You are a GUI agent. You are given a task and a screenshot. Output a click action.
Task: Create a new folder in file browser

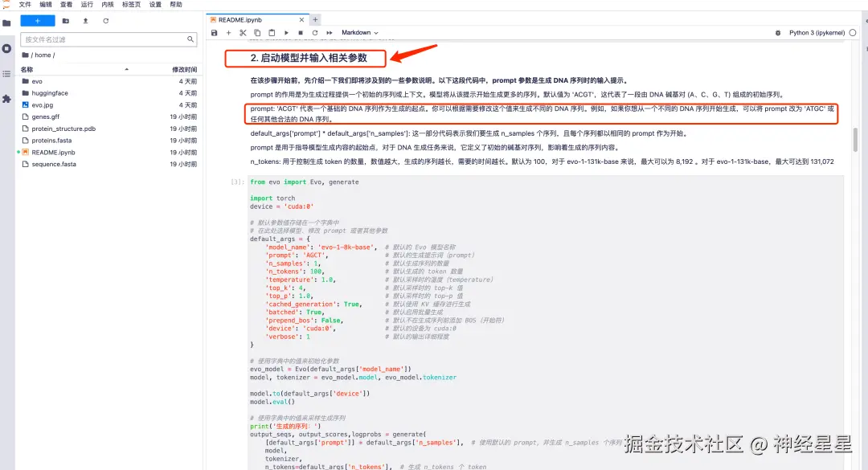coord(66,21)
